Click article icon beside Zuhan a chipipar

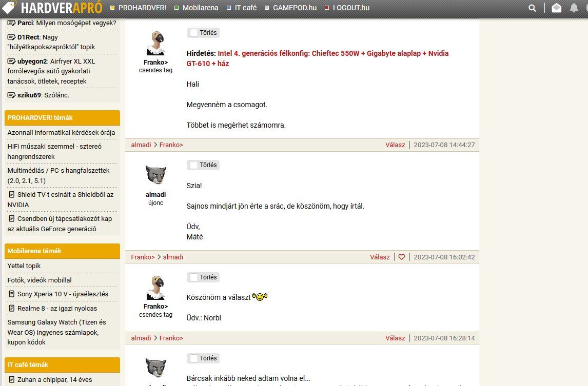tap(12, 379)
